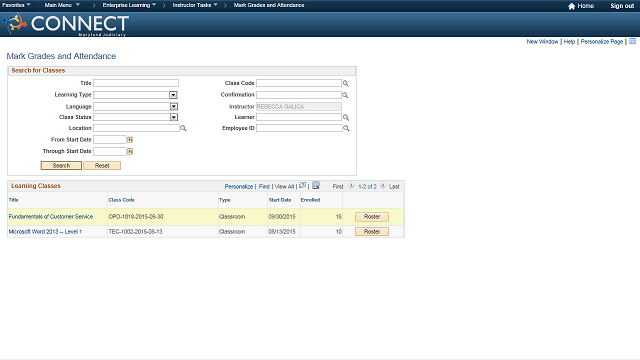
Task: Expand the Class Status dropdown
Action: point(173,117)
